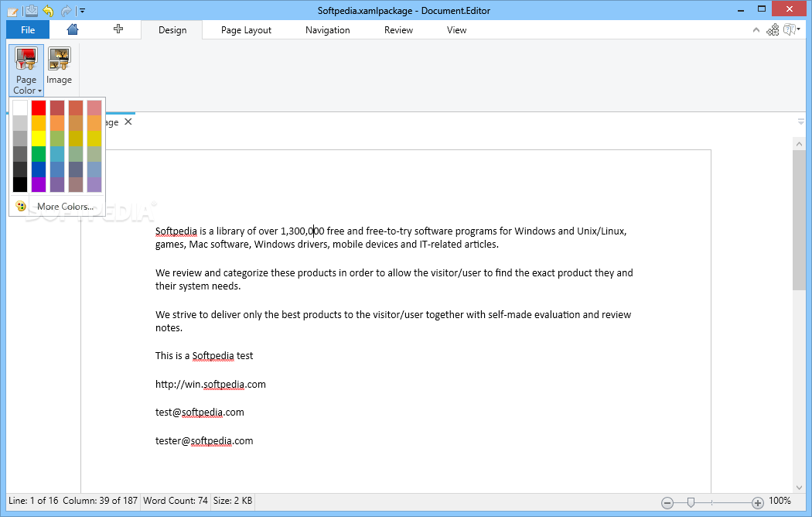Collapse the Page Color dropdown arrow

[x=39, y=91]
